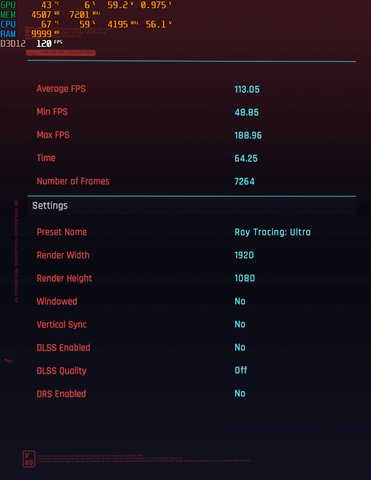Click the D3D12 framerate indicator
The width and height of the screenshot is (371, 480).
click(31, 43)
